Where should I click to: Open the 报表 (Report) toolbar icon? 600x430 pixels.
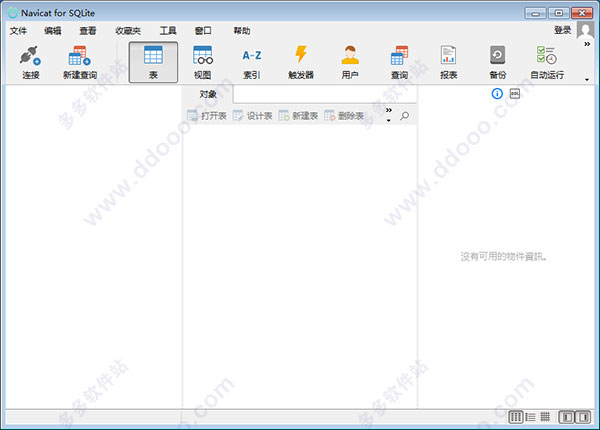[448, 62]
